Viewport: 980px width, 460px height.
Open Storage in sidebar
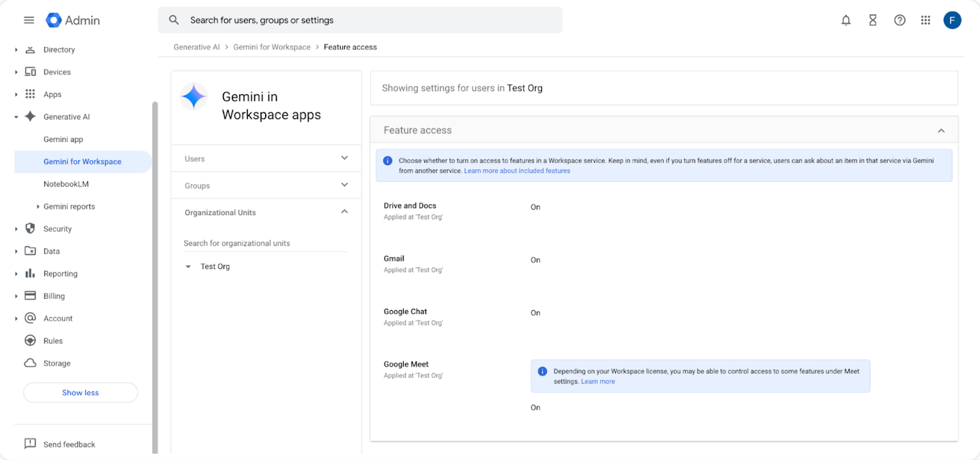(x=57, y=363)
